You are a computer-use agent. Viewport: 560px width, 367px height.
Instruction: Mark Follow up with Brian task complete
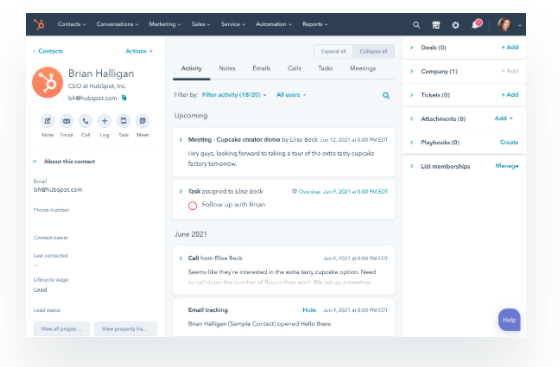coord(192,205)
